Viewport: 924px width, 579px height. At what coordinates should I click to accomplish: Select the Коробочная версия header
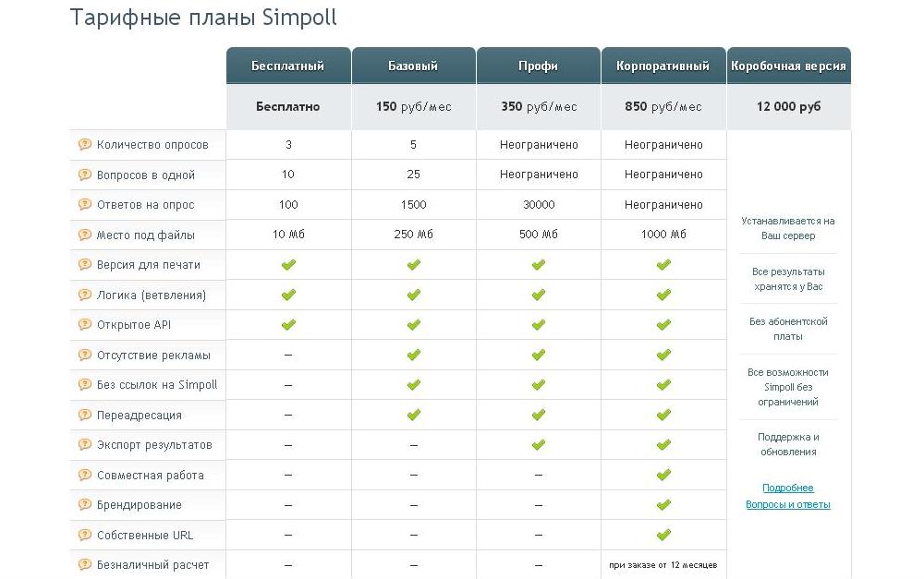(788, 66)
